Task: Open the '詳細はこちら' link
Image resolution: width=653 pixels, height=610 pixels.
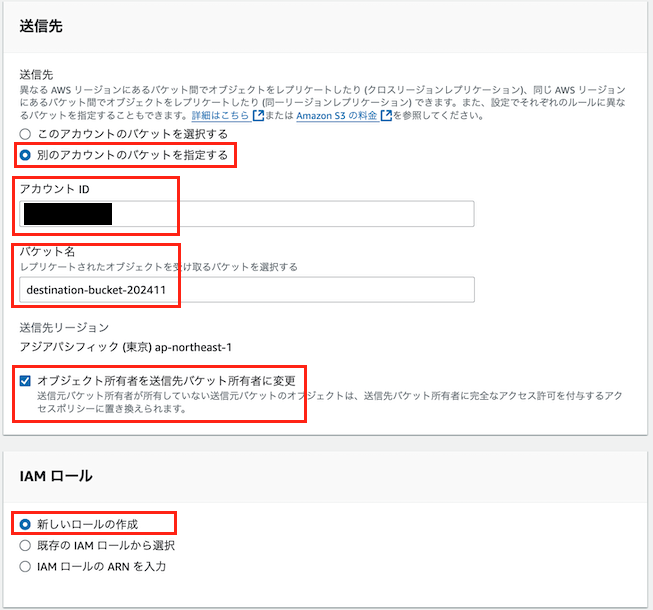Action: click(x=220, y=115)
